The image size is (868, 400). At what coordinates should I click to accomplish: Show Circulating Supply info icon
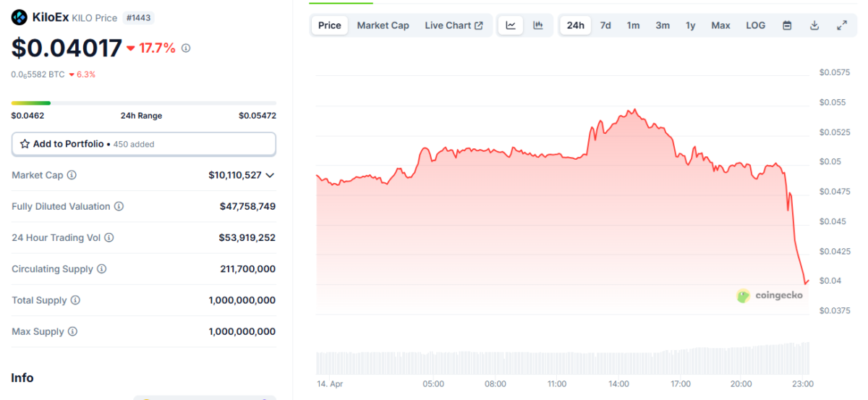click(101, 269)
